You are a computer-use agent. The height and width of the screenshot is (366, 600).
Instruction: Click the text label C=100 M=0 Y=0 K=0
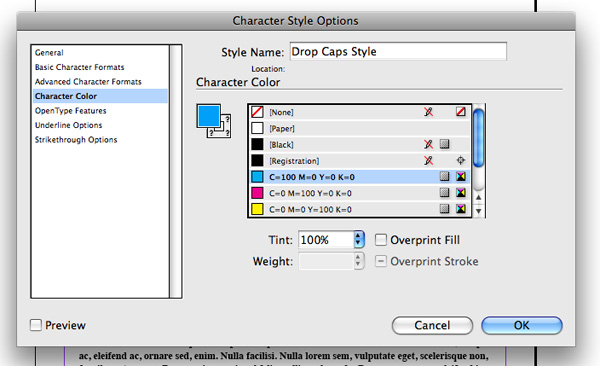(312, 177)
